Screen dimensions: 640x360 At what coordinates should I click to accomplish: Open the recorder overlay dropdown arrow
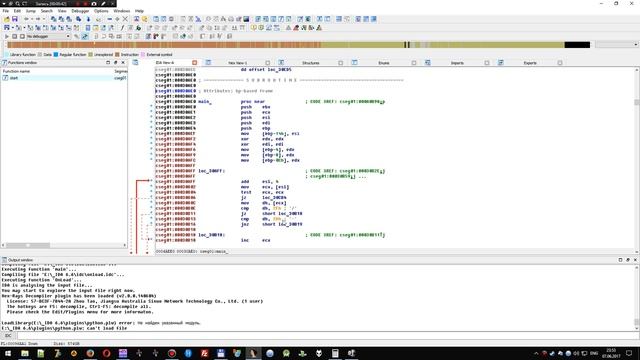(x=4, y=4)
